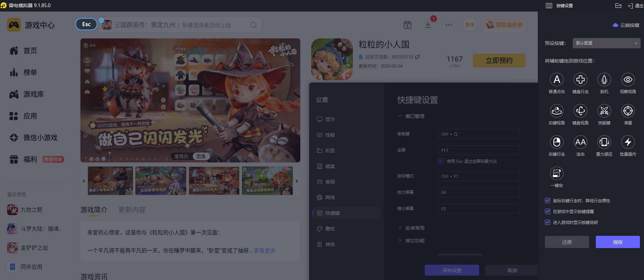The image size is (644, 280).
Task: Select the 准星 crosshair icon
Action: pyautogui.click(x=628, y=111)
